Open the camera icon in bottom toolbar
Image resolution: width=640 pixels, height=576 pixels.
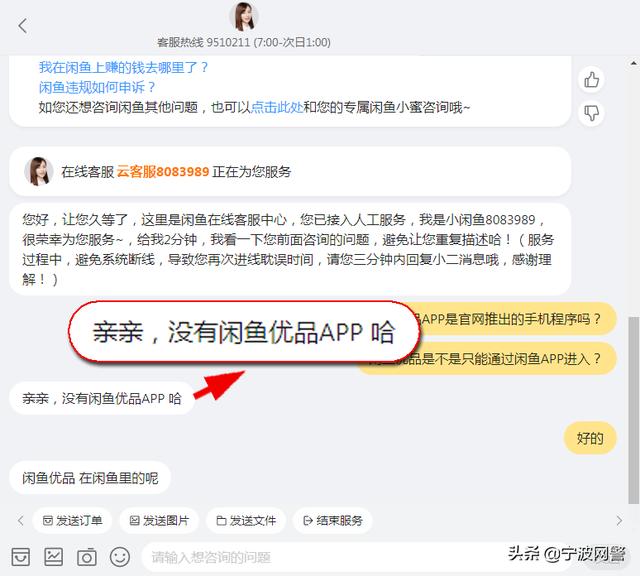pyautogui.click(x=87, y=556)
